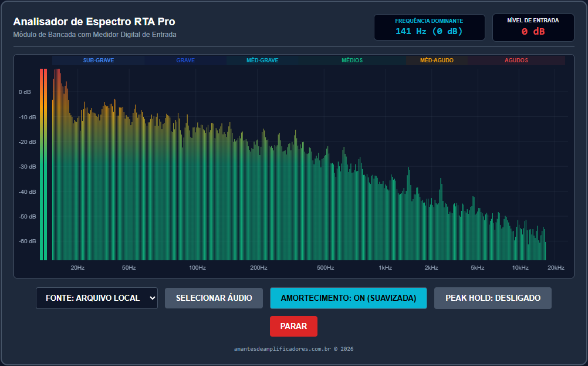Click the -50 dB axis label
Screen dimensions: 588x366
pos(27,217)
